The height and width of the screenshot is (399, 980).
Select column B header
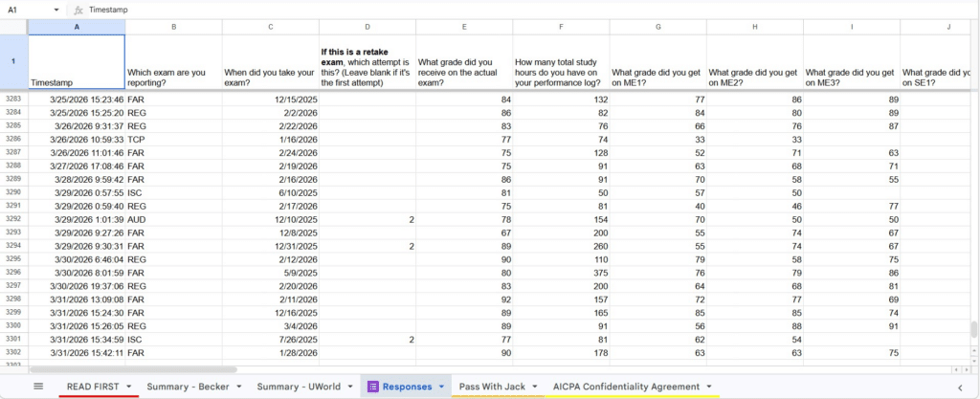173,27
